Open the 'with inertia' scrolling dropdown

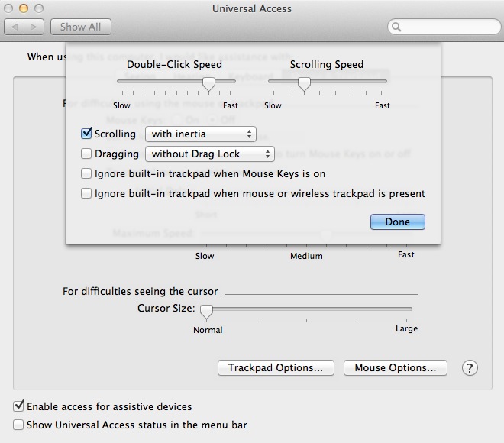(201, 134)
